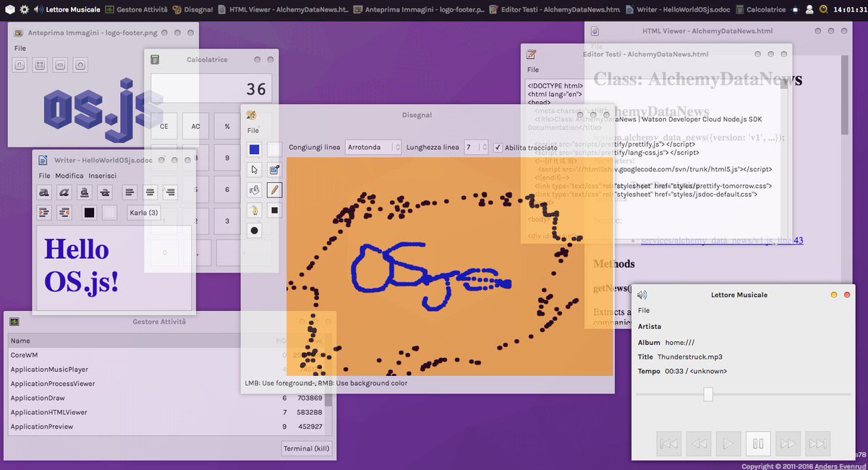Open the File menu in Writer
Screen dimensions: 868x470
45,176
